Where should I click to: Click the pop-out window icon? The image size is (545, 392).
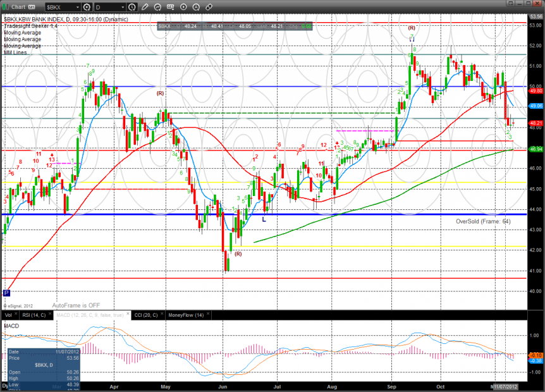(511, 3)
